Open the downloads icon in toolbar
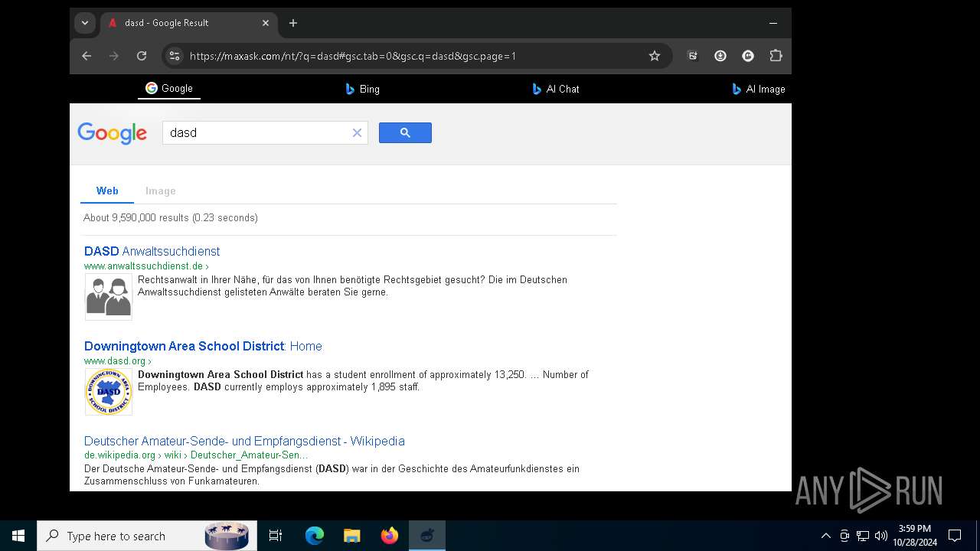 coord(720,56)
